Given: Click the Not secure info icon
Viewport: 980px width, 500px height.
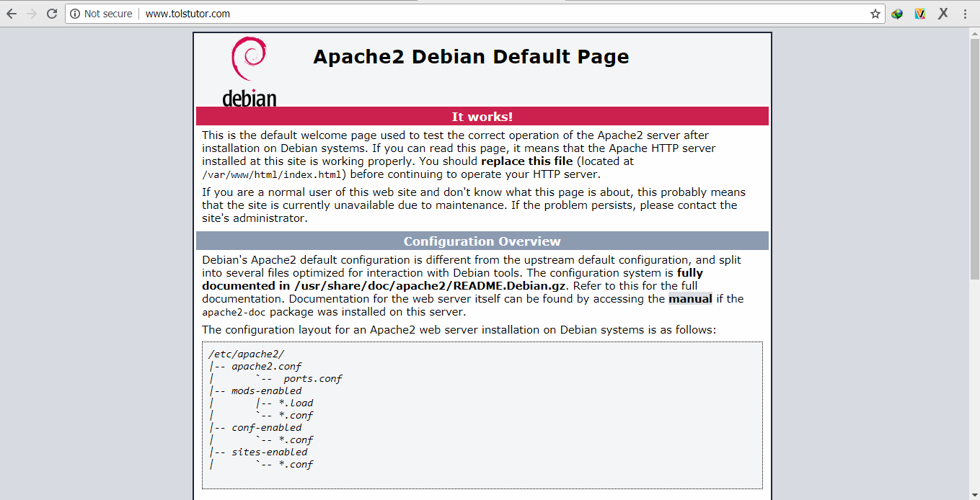Looking at the screenshot, I should 75,14.
